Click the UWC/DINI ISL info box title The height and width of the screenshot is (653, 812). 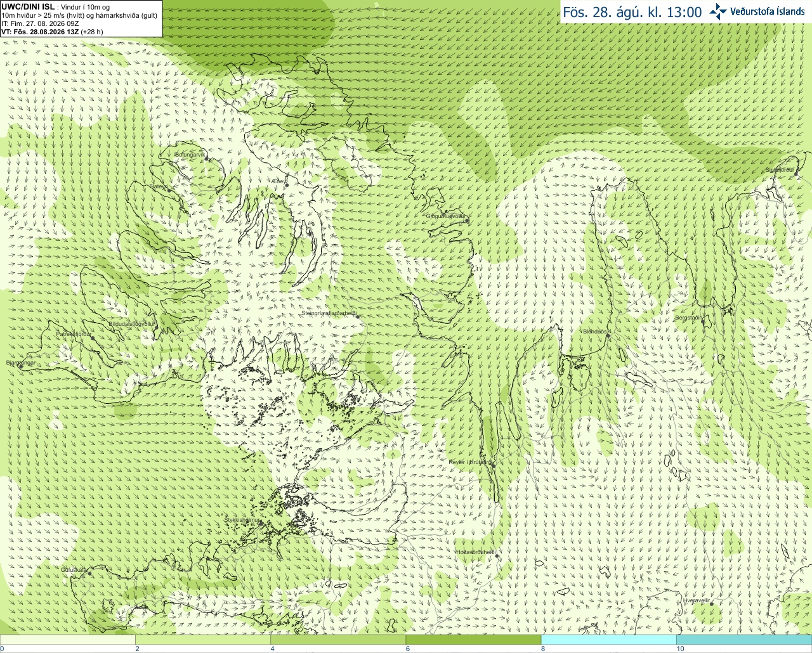coord(28,6)
